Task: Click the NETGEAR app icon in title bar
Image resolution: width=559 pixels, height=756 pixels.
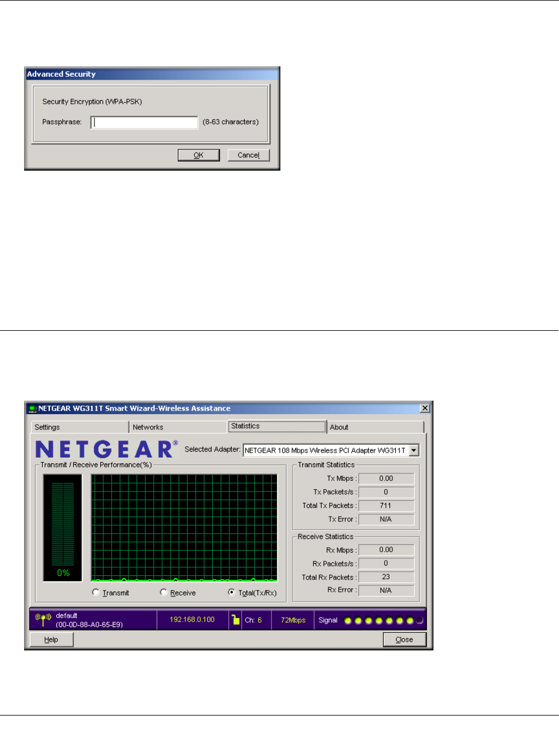Action: pyautogui.click(x=32, y=409)
